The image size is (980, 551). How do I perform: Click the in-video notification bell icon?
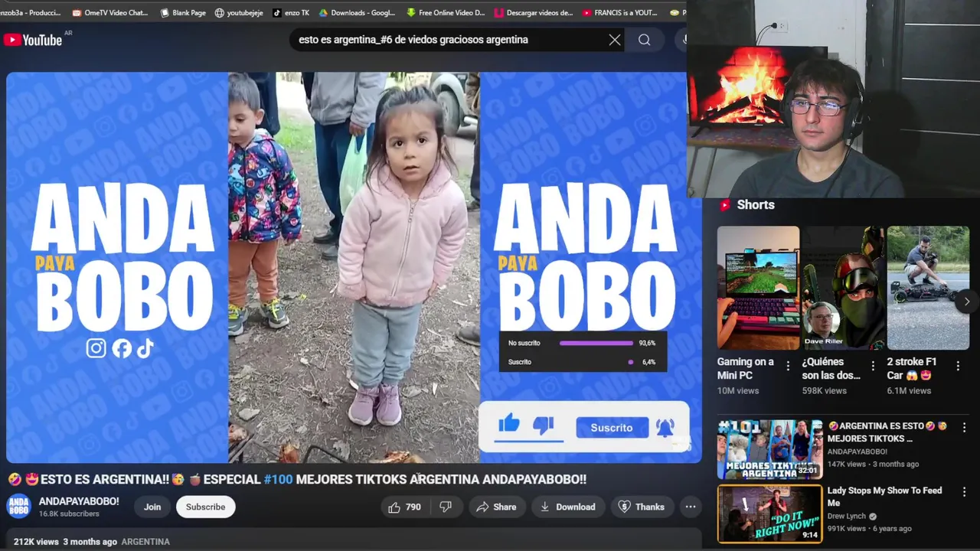[665, 428]
